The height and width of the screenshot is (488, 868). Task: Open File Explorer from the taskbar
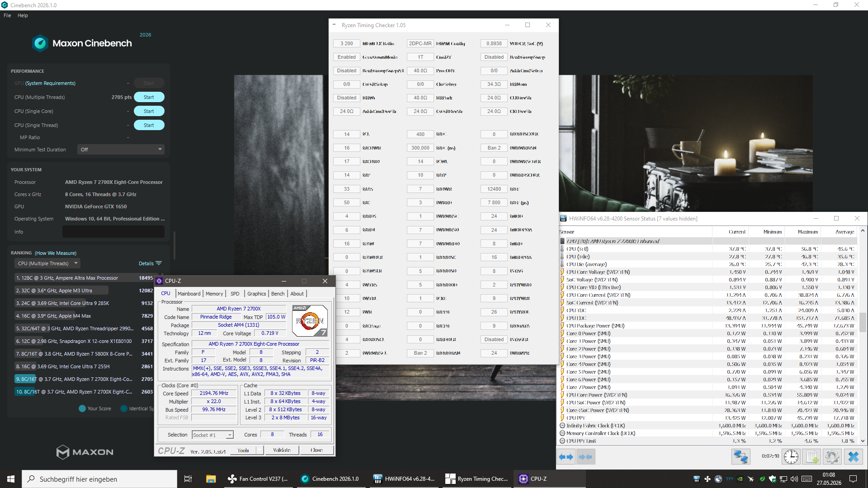point(211,479)
